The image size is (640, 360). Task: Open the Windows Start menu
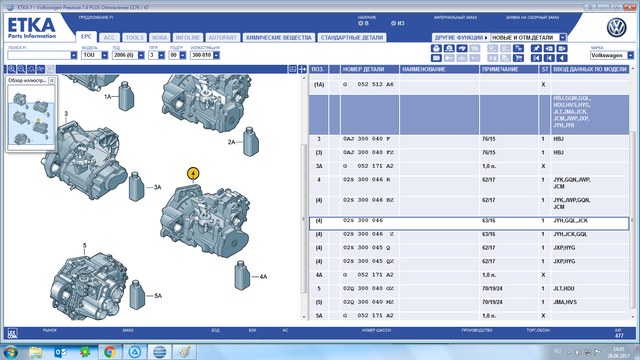(11, 352)
